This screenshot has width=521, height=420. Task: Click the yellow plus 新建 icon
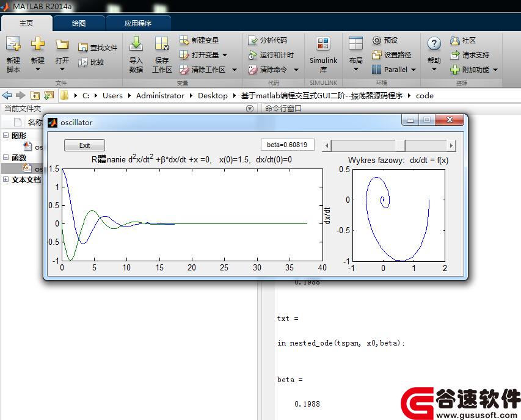pyautogui.click(x=37, y=44)
